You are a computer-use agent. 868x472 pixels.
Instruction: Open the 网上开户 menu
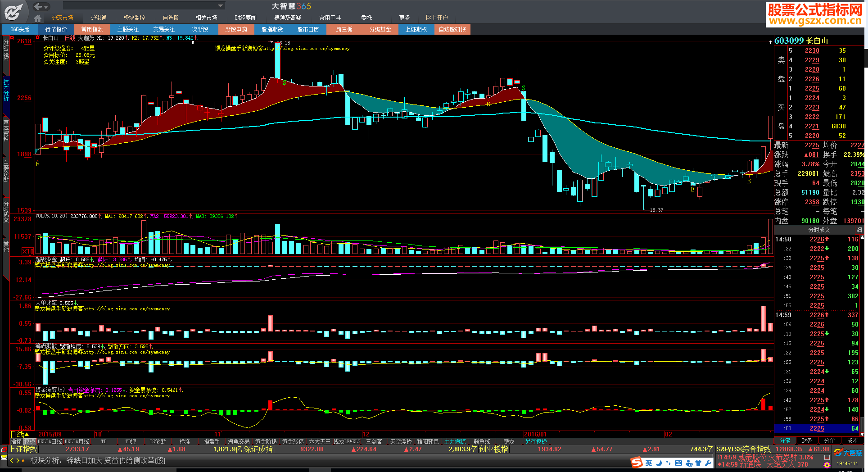click(x=437, y=18)
